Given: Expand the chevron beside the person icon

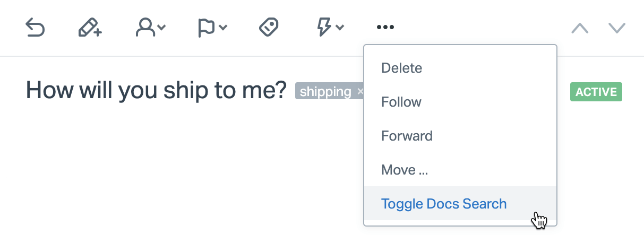Looking at the screenshot, I should [x=161, y=28].
